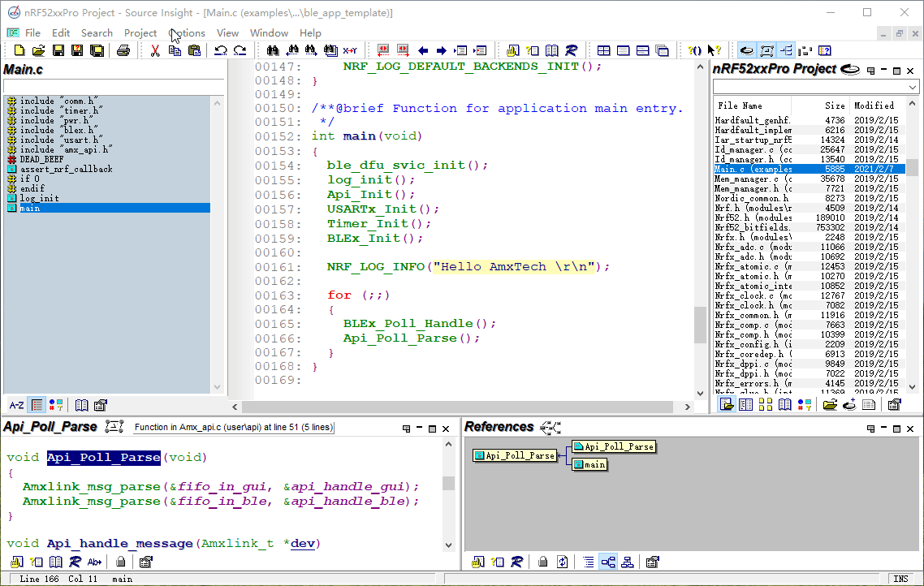Toggle outline view button in symbol pane
Screen dimensions: 924x586
[37, 405]
